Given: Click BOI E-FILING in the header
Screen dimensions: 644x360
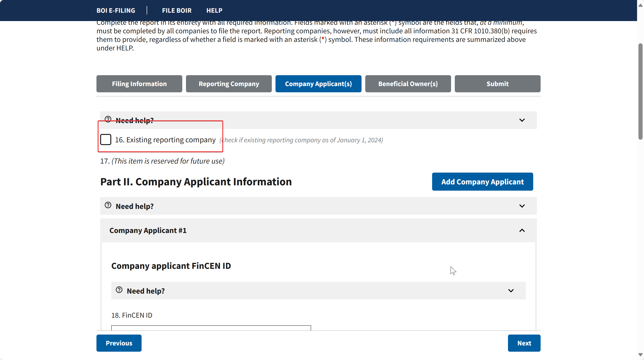Looking at the screenshot, I should coord(116,10).
